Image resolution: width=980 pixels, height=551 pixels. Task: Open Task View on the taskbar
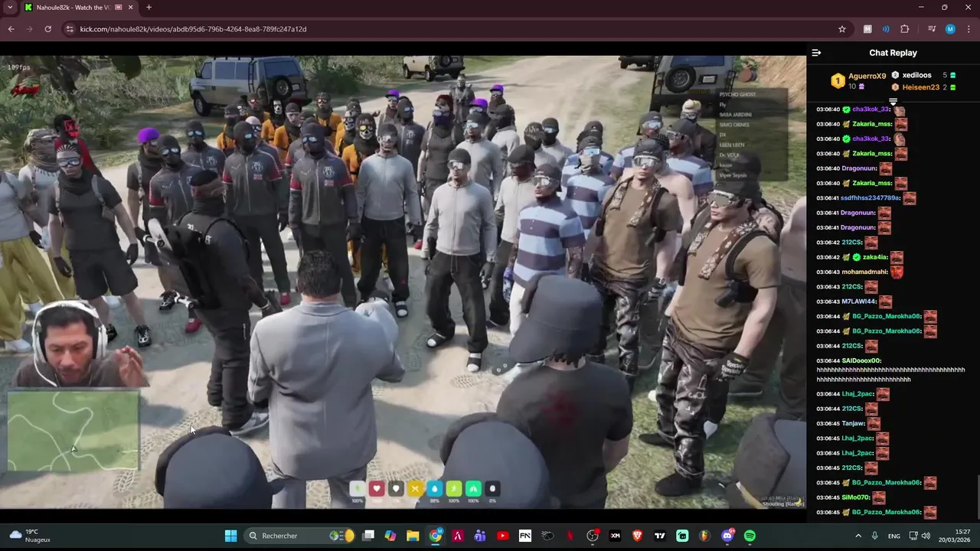click(368, 536)
